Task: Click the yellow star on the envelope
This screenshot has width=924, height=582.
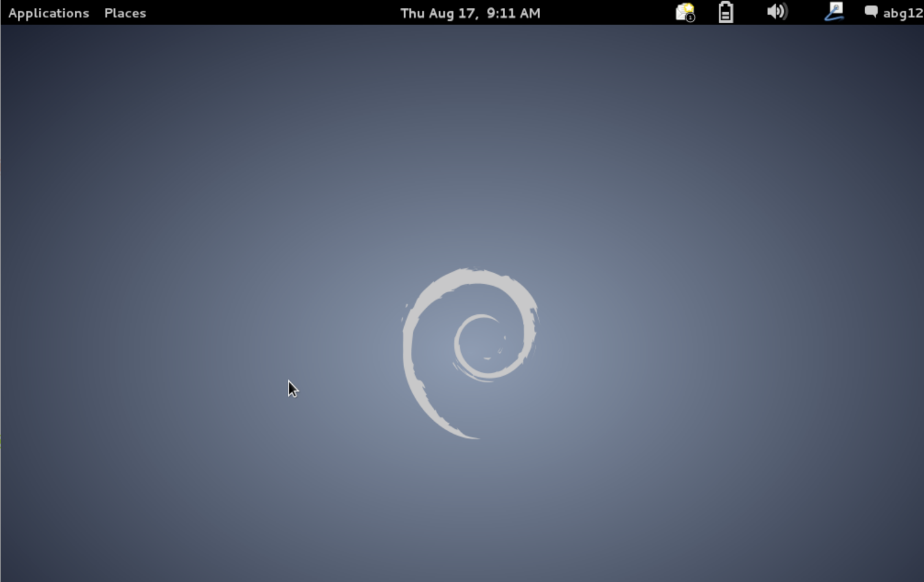Action: 688,7
